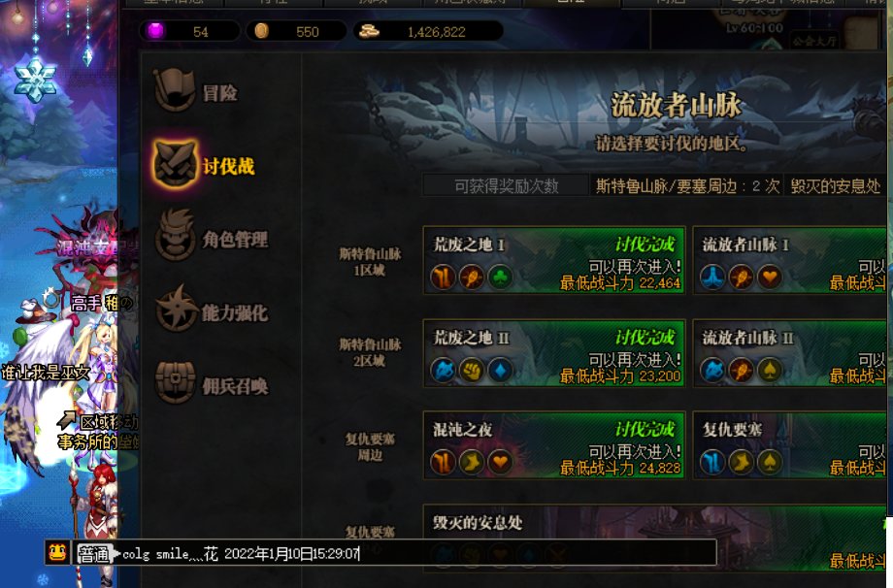
Task: Click the bronze coin icon beside 550
Action: tap(261, 31)
